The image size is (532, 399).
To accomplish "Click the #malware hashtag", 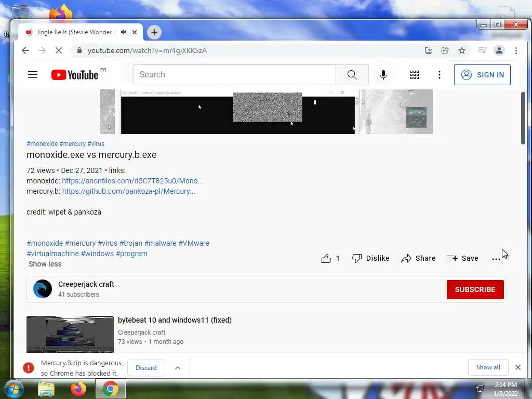I will tap(161, 243).
